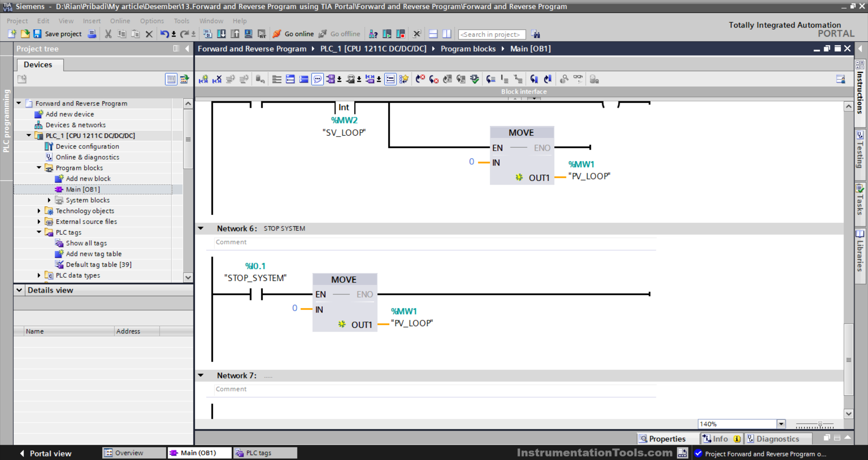Viewport: 868px width, 460px height.
Task: Click the Search in project field
Action: tap(492, 34)
